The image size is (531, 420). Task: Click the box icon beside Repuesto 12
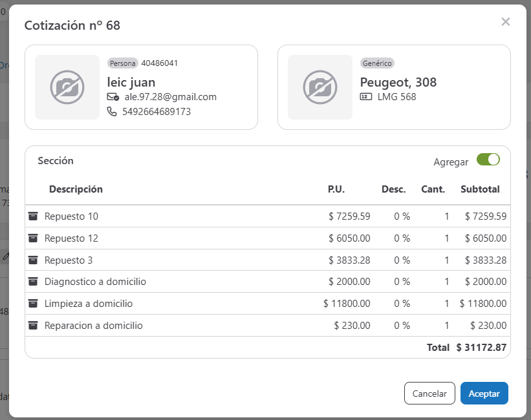[33, 238]
